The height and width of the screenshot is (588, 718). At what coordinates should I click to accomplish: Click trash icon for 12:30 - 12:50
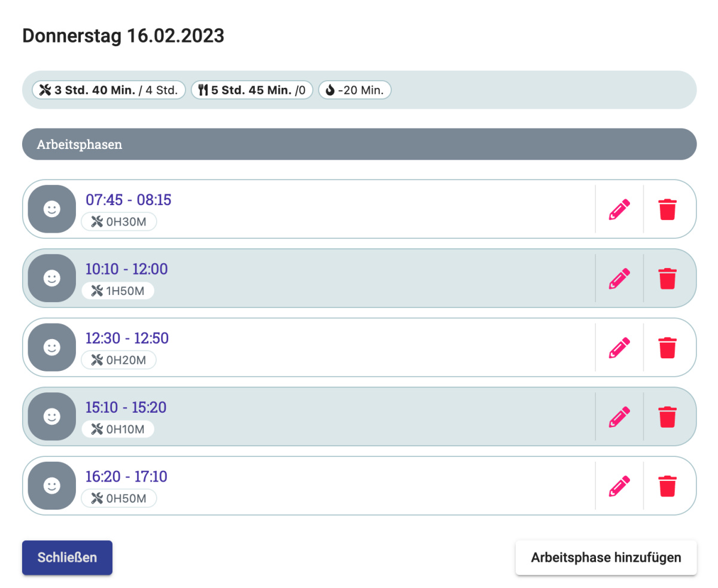pos(668,348)
